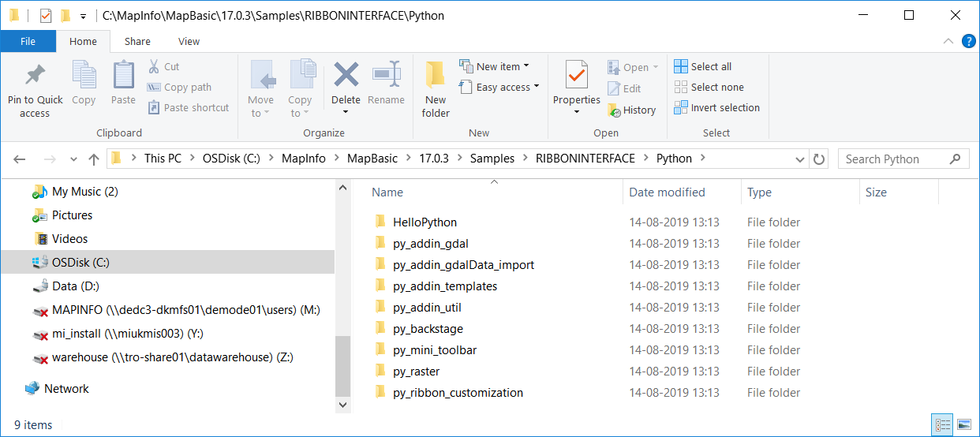Image resolution: width=980 pixels, height=437 pixels.
Task: Click the Edit icon in Open group
Action: point(614,88)
